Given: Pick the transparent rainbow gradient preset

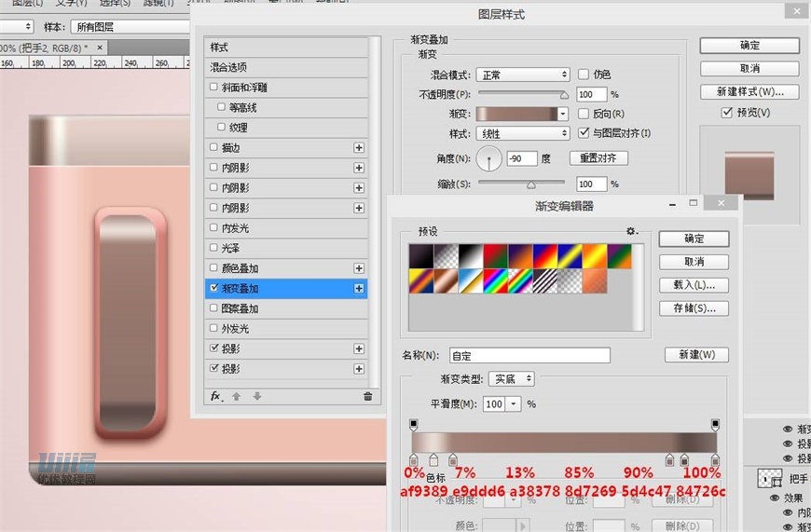Looking at the screenshot, I should [521, 281].
